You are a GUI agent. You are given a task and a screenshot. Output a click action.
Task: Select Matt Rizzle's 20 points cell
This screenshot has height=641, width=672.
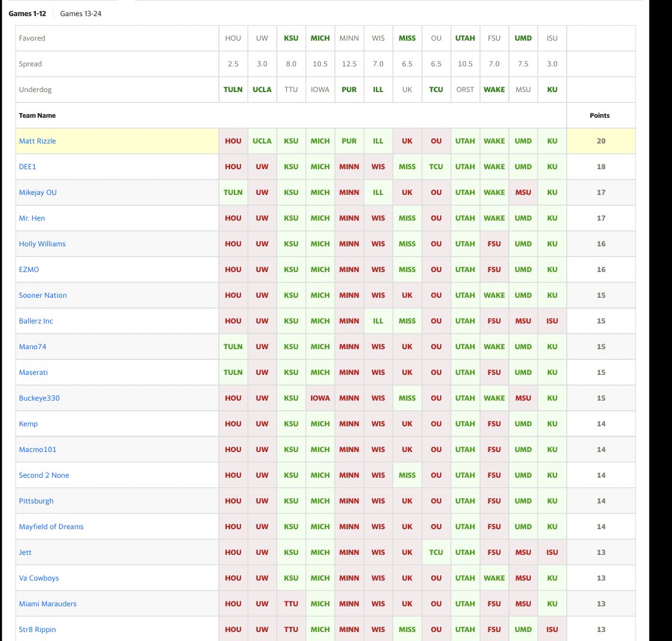pyautogui.click(x=601, y=141)
